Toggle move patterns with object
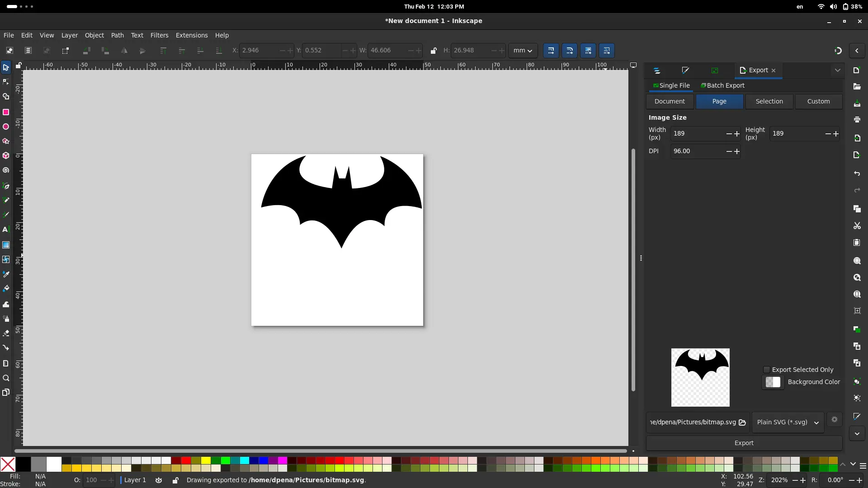The image size is (868, 488). [607, 51]
